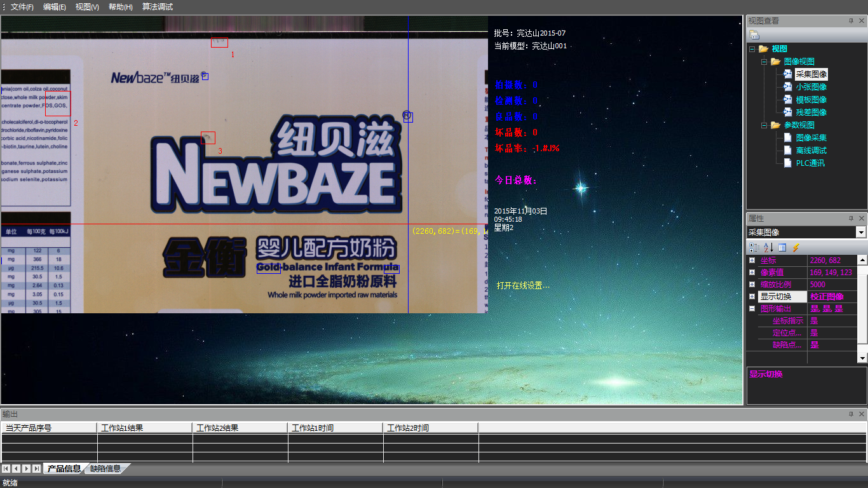Close the 属性 panel
The image size is (868, 488).
(861, 219)
